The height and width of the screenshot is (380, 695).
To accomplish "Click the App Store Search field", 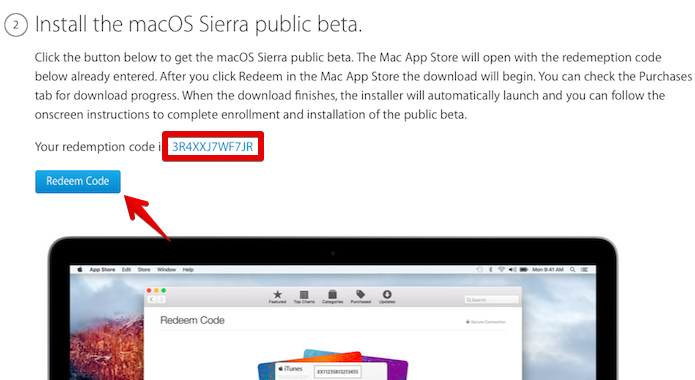I will (491, 300).
